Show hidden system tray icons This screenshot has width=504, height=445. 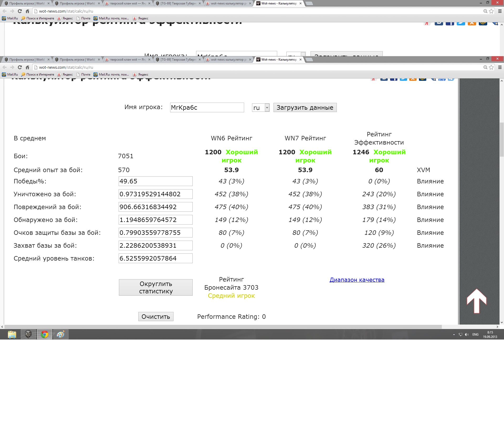tap(454, 335)
